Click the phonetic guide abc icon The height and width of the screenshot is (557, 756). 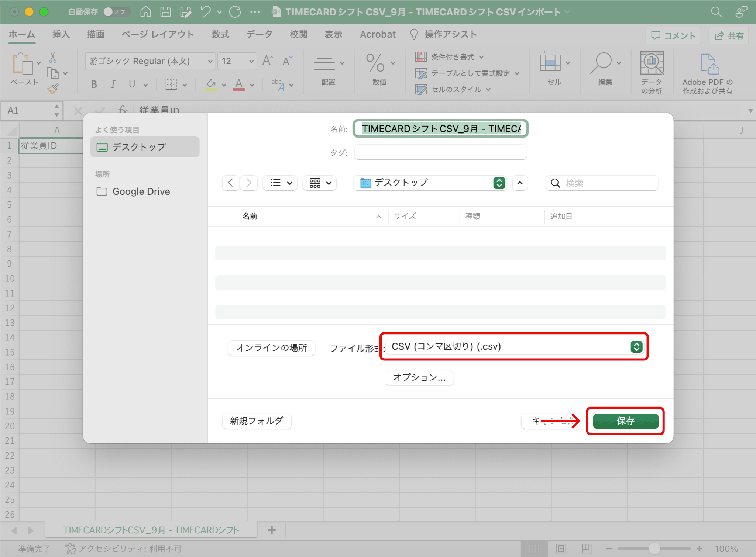(278, 84)
